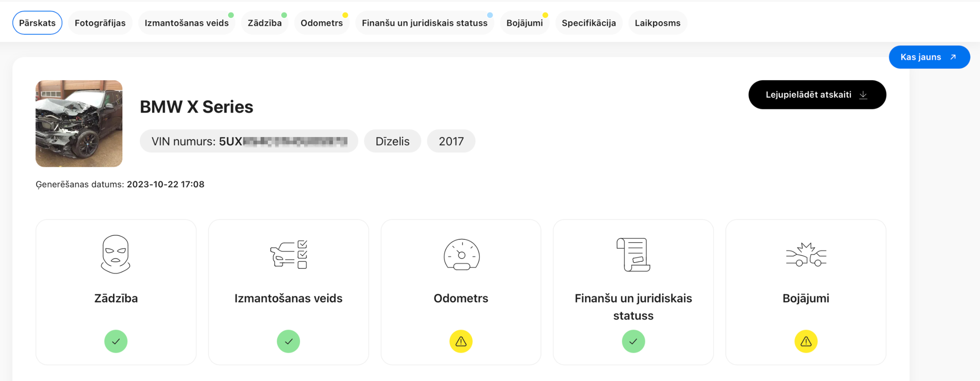Open Finanšu un juridiskais statuss tab
Image resolution: width=980 pixels, height=381 pixels.
424,23
